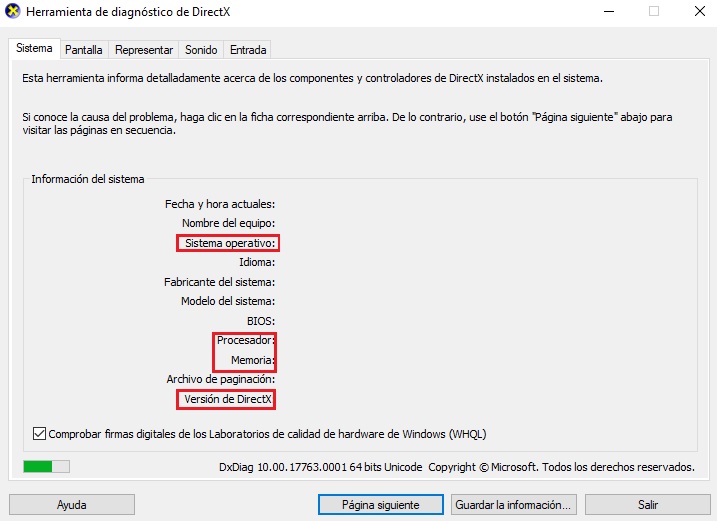Viewport: 717px width, 521px height.
Task: Click the Ayuda button
Action: click(x=72, y=505)
